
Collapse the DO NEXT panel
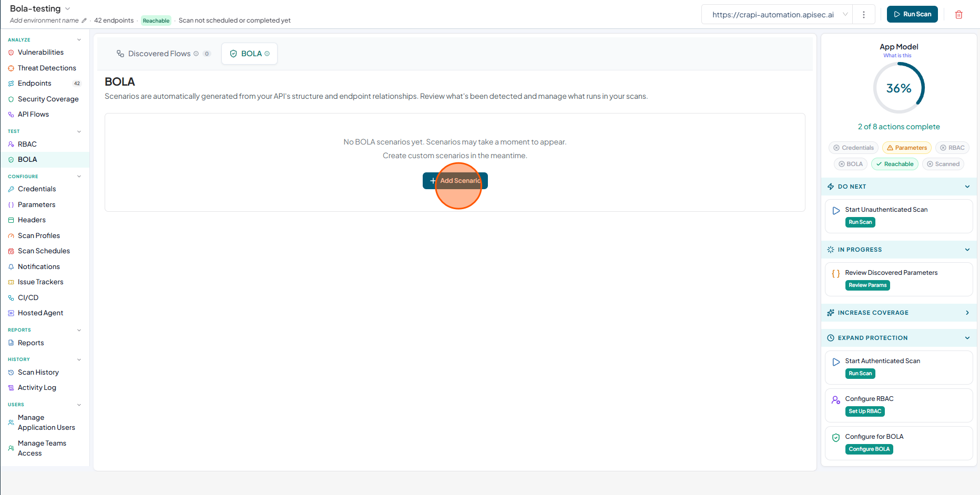(x=967, y=187)
